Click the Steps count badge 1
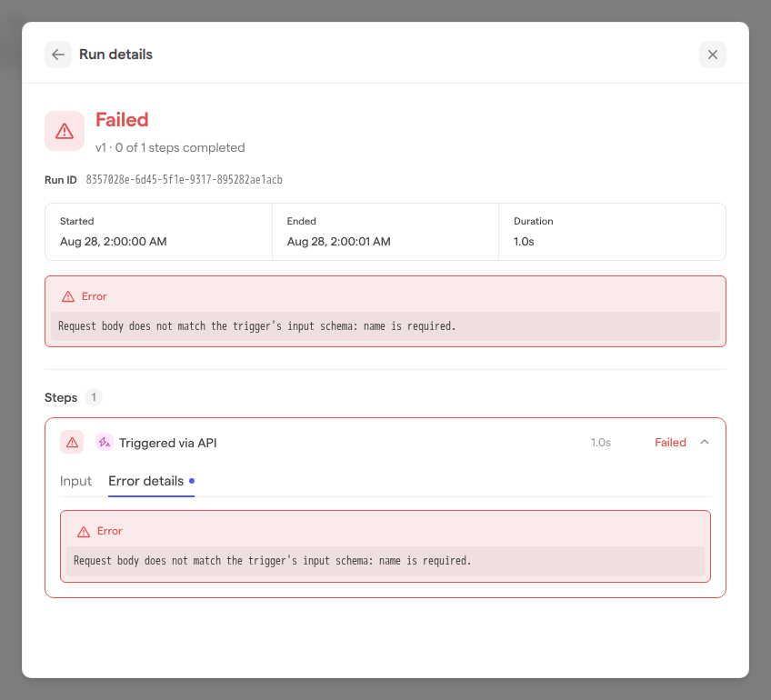 [94, 397]
